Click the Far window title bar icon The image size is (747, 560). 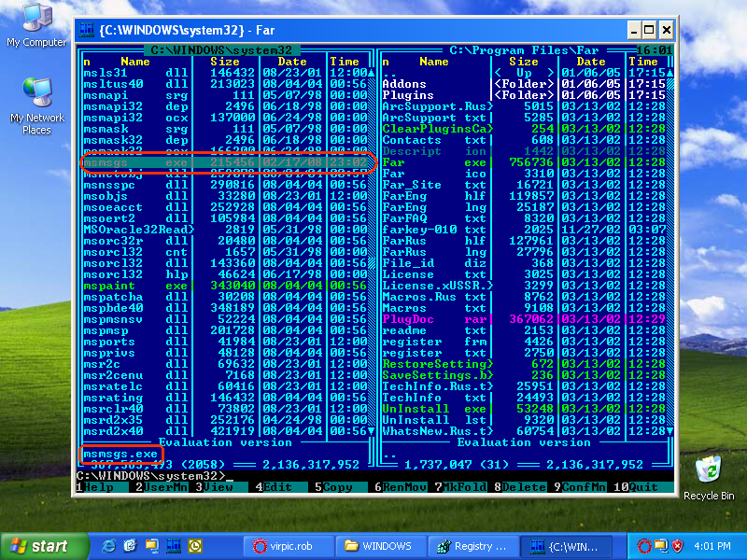[x=87, y=30]
